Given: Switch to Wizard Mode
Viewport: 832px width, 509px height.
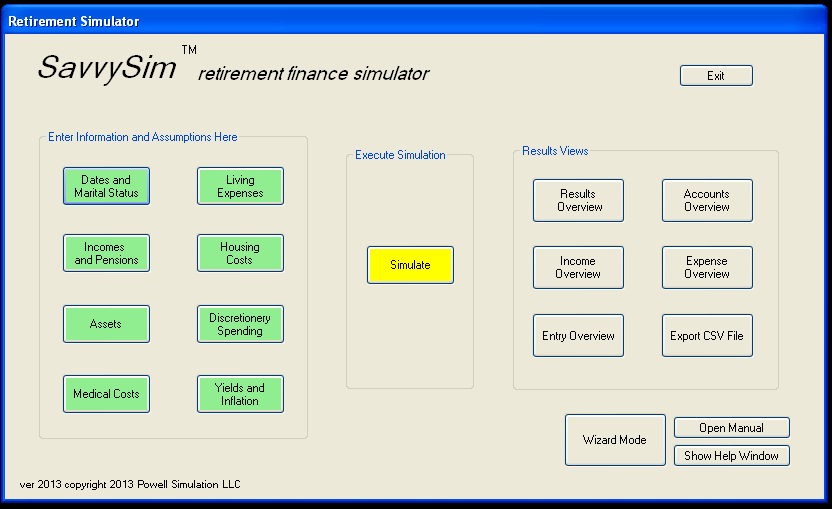Looking at the screenshot, I should coord(615,440).
